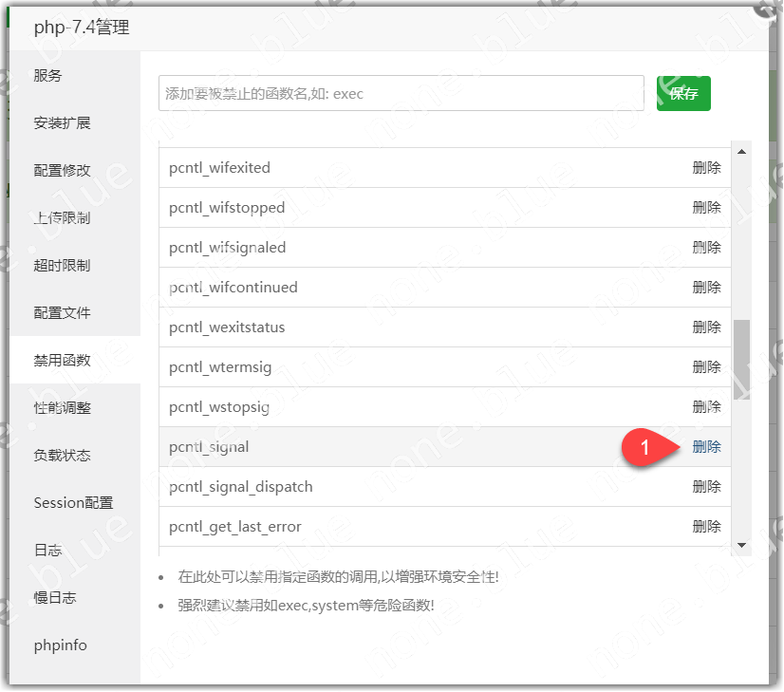This screenshot has height=692, width=784.
Task: Click the scrollbar up arrow
Action: coord(742,152)
